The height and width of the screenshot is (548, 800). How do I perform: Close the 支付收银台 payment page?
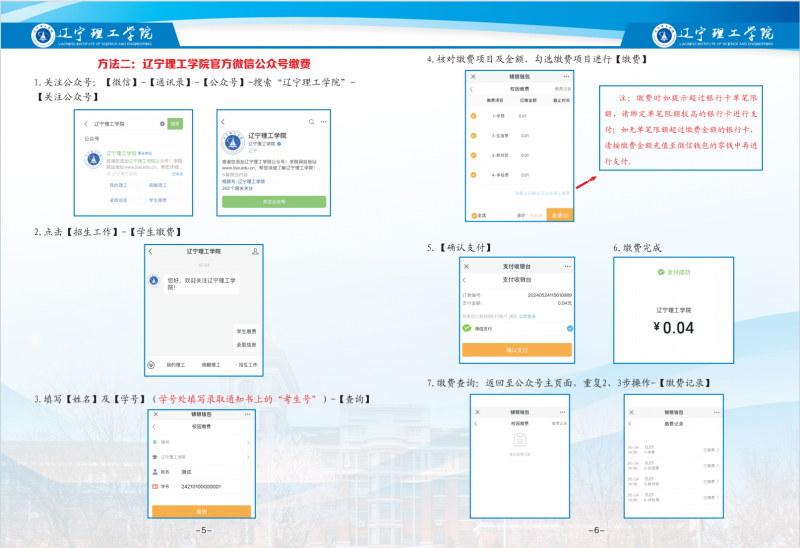click(x=466, y=266)
